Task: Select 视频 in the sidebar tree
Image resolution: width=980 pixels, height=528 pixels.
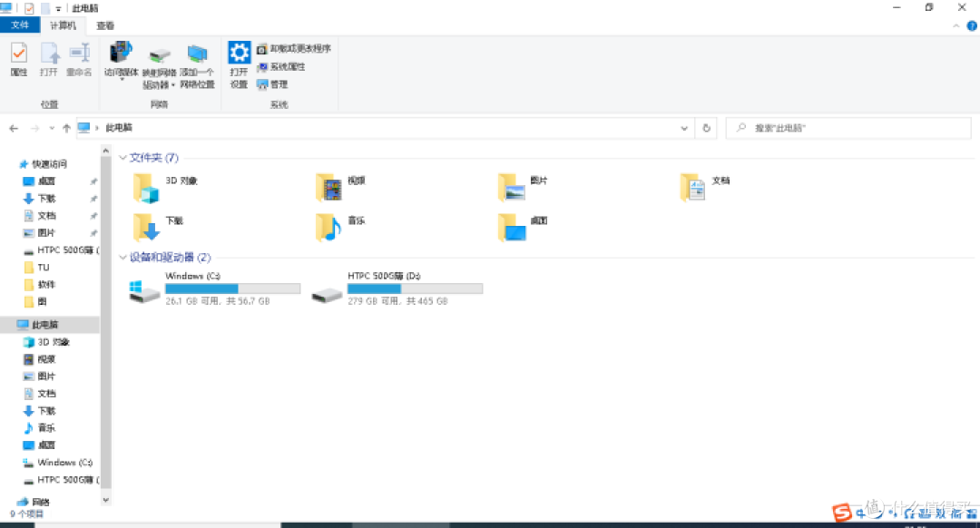Action: [x=40, y=359]
